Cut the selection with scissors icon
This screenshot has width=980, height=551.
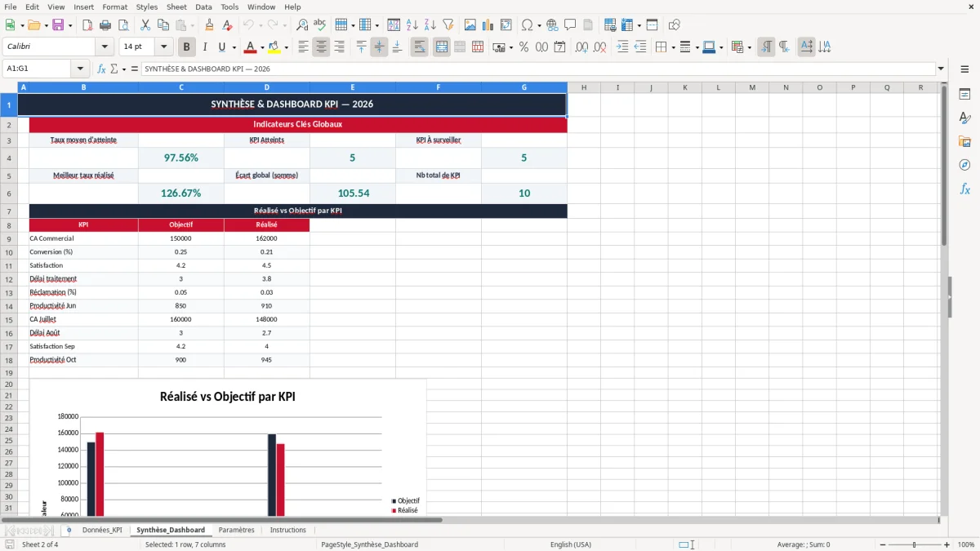click(145, 25)
